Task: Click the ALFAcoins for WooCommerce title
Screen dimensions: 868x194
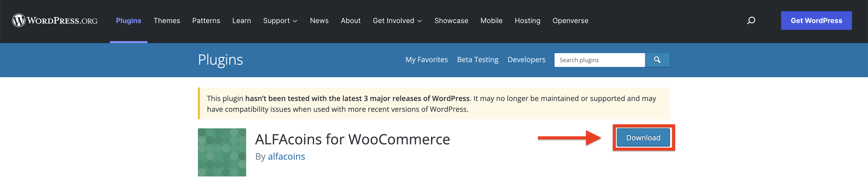Action: click(352, 139)
